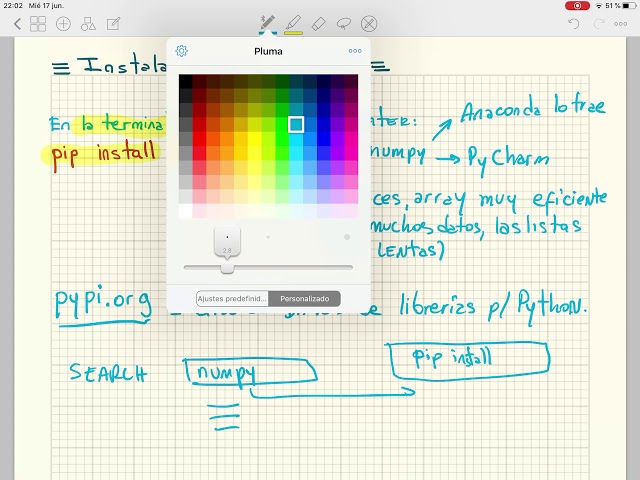Click the pen thickness slider handle

[x=227, y=268]
